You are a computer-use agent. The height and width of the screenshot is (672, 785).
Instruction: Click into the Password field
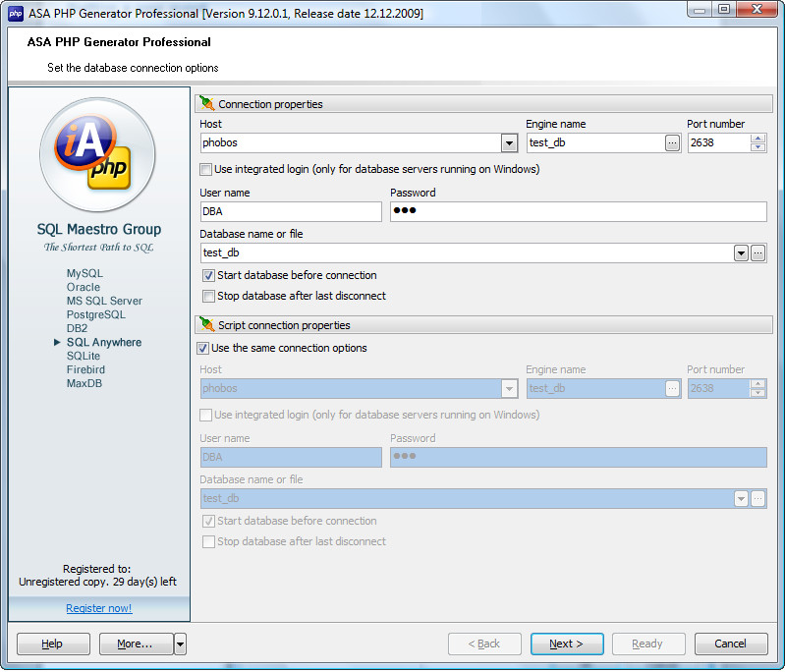pyautogui.click(x=579, y=212)
